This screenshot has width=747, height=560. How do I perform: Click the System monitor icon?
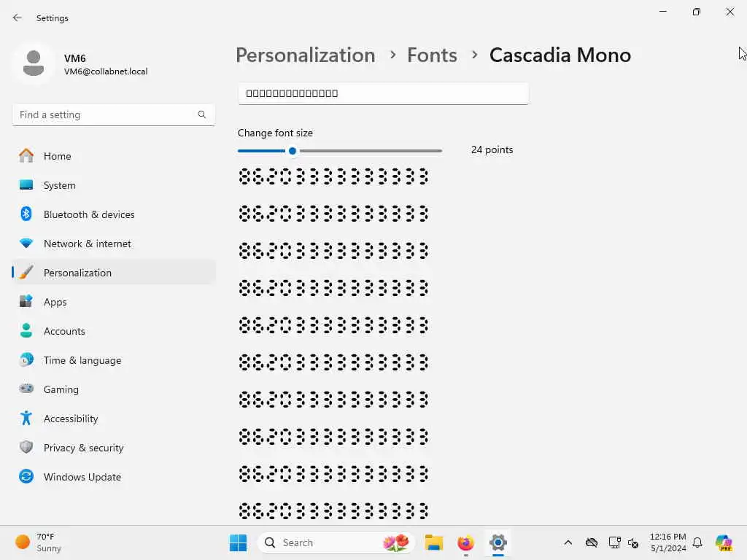[26, 184]
